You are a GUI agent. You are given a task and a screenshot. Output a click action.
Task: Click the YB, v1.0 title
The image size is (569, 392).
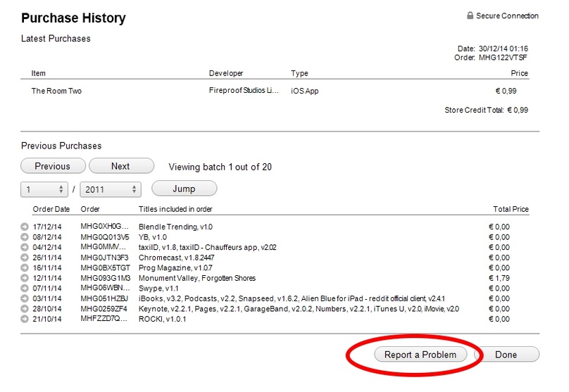tap(153, 237)
